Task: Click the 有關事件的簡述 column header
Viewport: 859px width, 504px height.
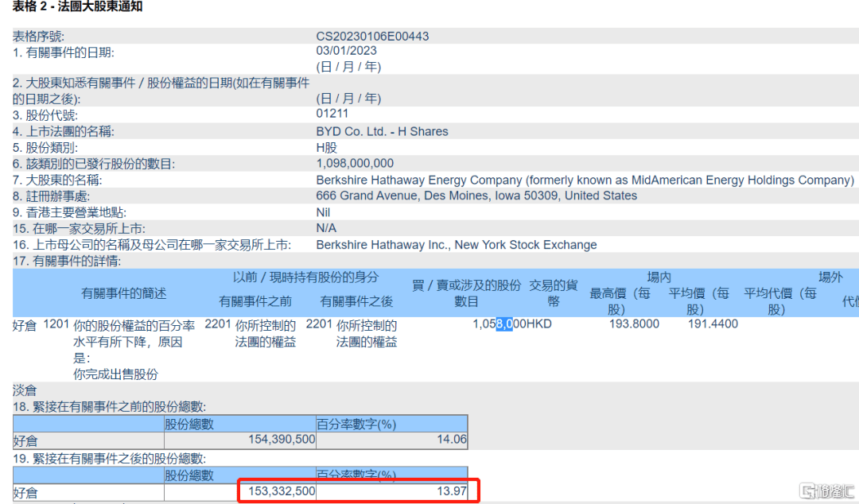Action: 124,293
